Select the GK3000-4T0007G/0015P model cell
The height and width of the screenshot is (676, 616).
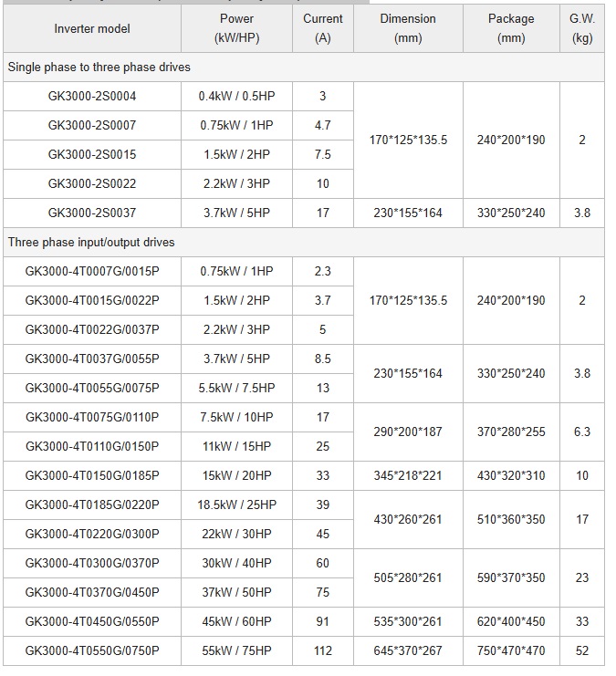pyautogui.click(x=92, y=271)
